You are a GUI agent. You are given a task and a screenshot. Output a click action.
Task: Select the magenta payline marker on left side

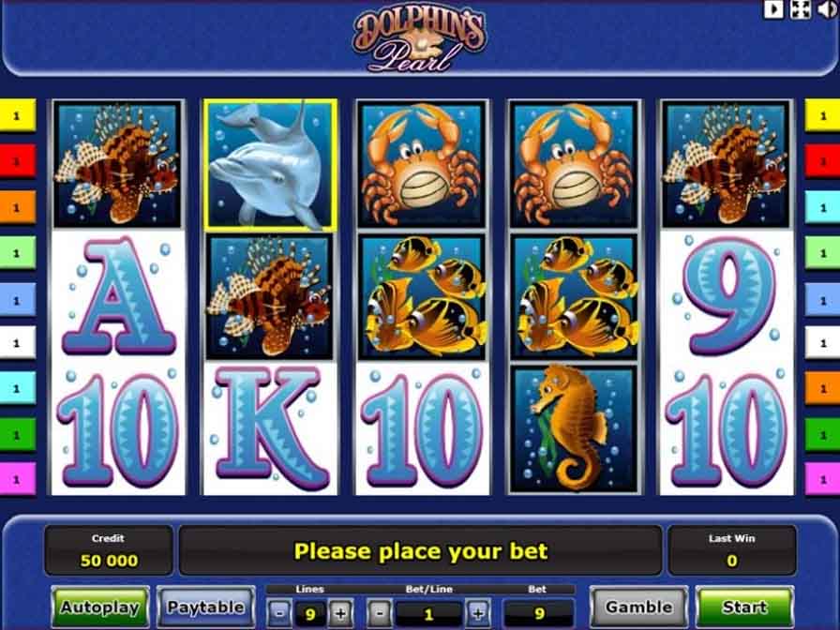point(17,479)
